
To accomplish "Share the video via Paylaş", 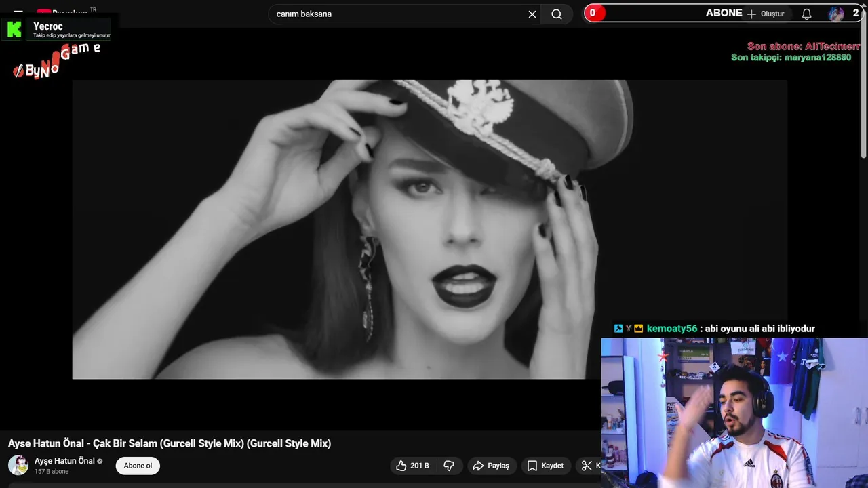I will [491, 466].
